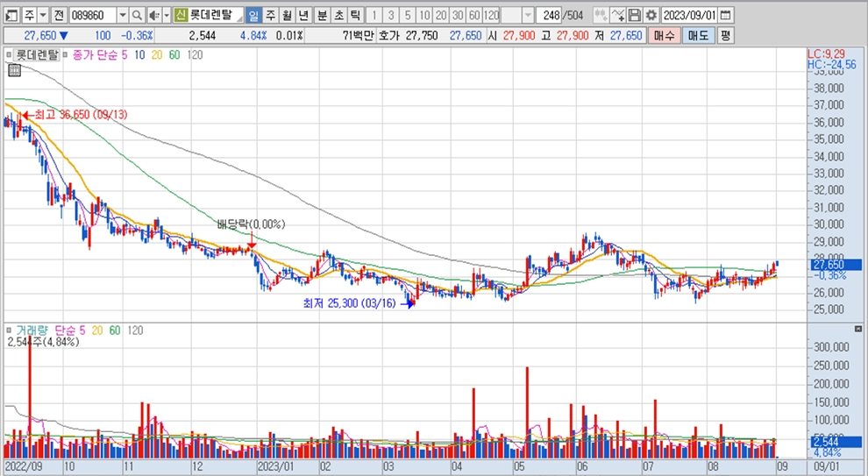This screenshot has height=476, width=868.
Task: Expand the stock code 089860 dropdown
Action: click(122, 16)
